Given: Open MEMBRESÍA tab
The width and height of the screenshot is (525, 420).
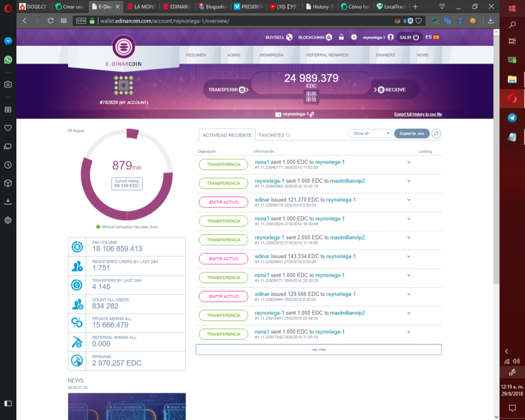Looking at the screenshot, I should [x=272, y=55].
